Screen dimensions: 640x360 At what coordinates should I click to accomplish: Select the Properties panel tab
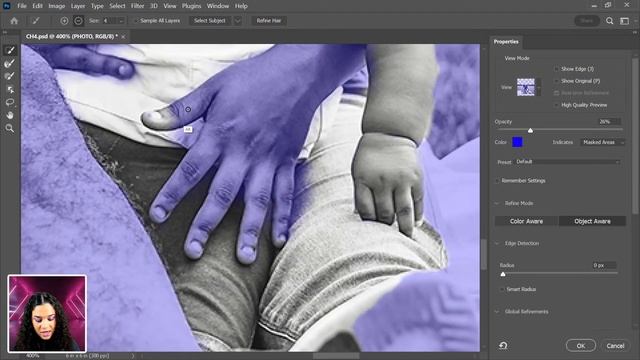(x=506, y=42)
